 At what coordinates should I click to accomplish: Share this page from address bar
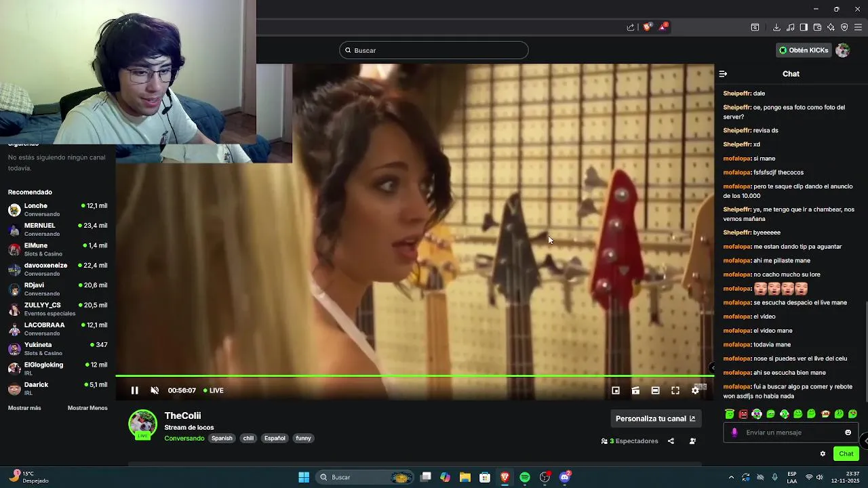pyautogui.click(x=631, y=27)
